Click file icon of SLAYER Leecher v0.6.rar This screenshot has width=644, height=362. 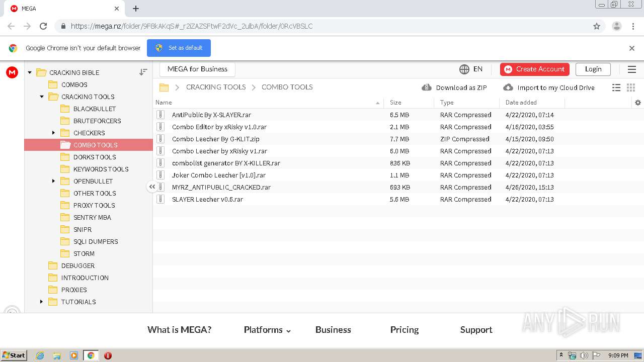160,199
